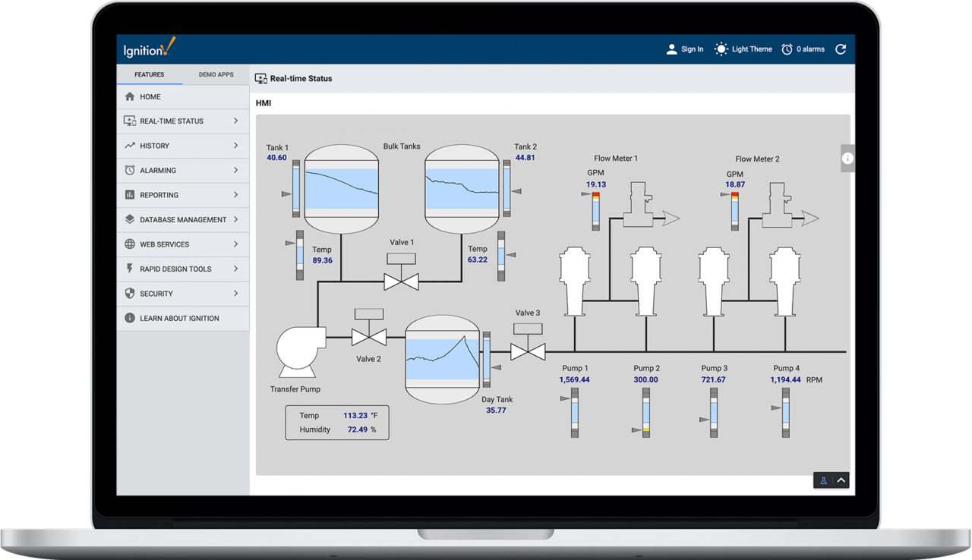Collapse bottom panel with up chevron

pyautogui.click(x=841, y=480)
